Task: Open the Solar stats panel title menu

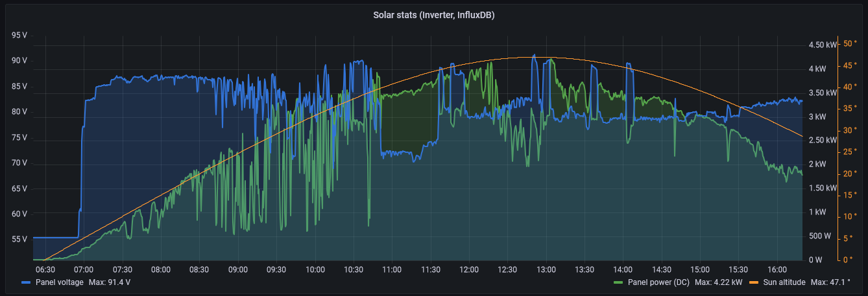Action: pyautogui.click(x=433, y=15)
